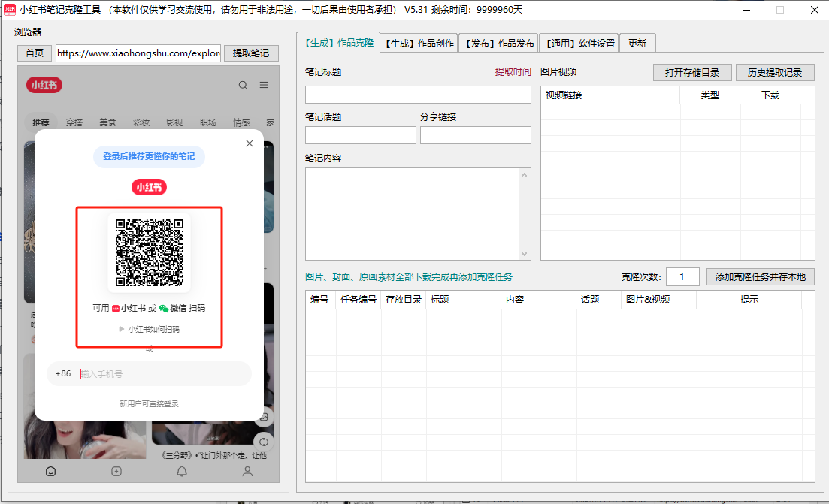Open the hamburger menu in Xiaohongshu header
Viewport: 829px width, 504px height.
click(x=264, y=85)
